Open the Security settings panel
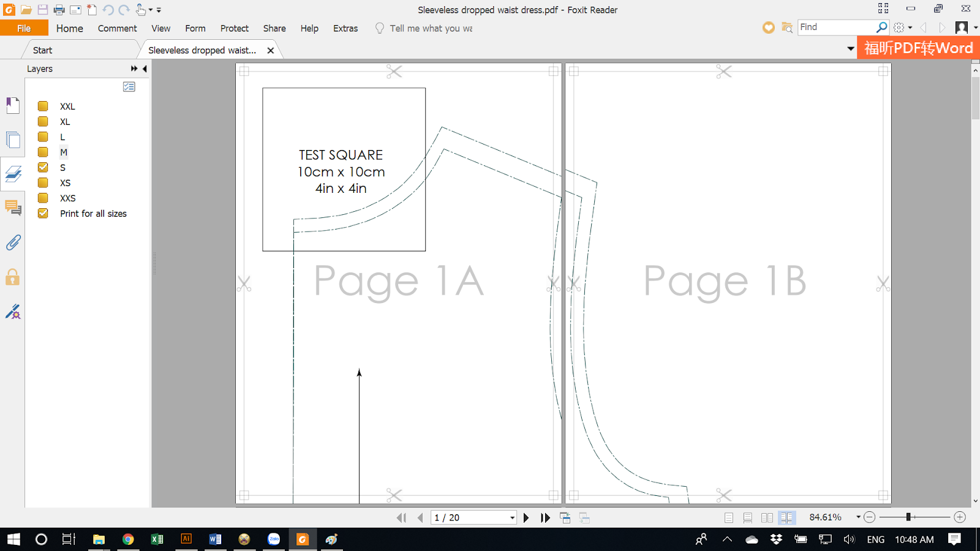Image resolution: width=980 pixels, height=551 pixels. click(x=13, y=277)
